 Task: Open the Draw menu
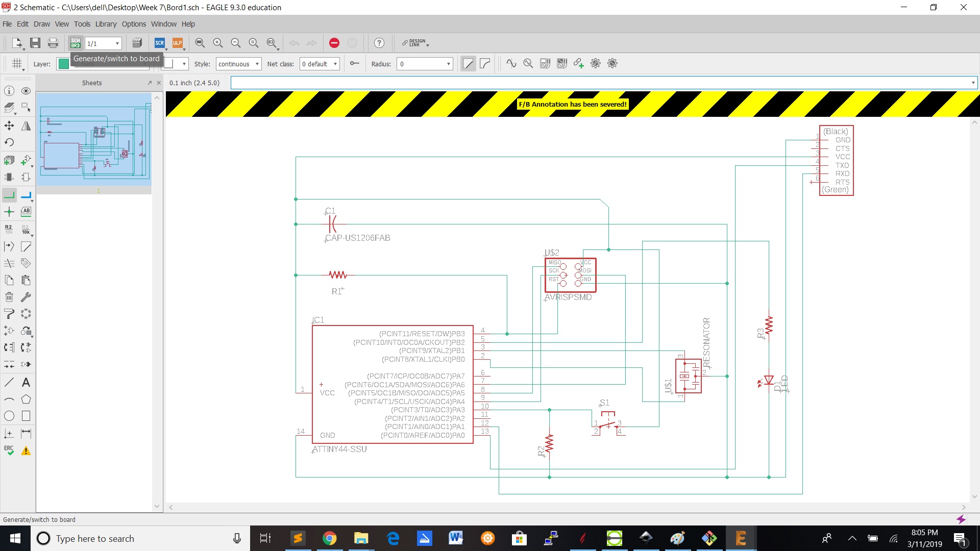pyautogui.click(x=41, y=24)
